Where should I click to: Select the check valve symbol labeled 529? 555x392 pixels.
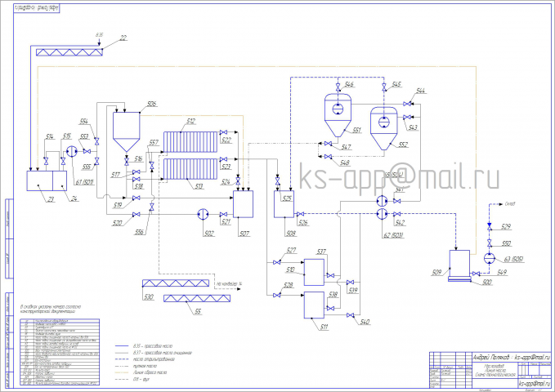489,227
